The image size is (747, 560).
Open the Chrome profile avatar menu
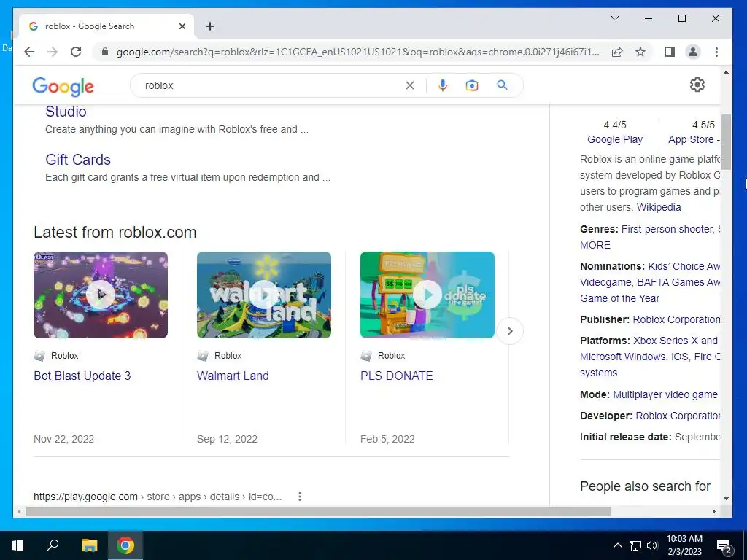point(693,52)
